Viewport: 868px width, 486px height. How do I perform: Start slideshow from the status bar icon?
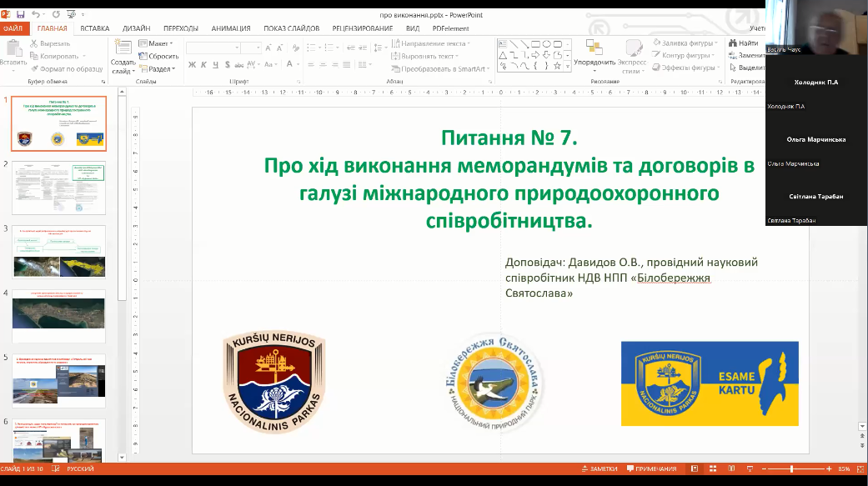coord(750,468)
